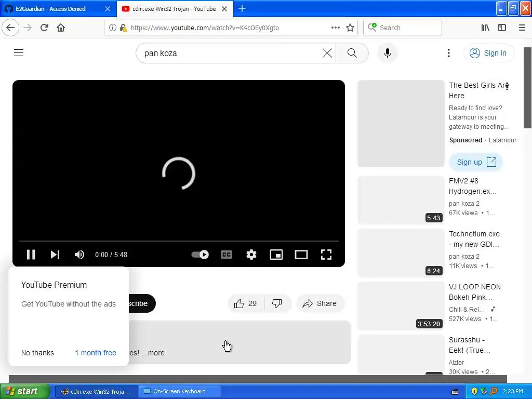Go back with the browser back arrow
Viewport: 532px width, 399px height.
[x=10, y=28]
